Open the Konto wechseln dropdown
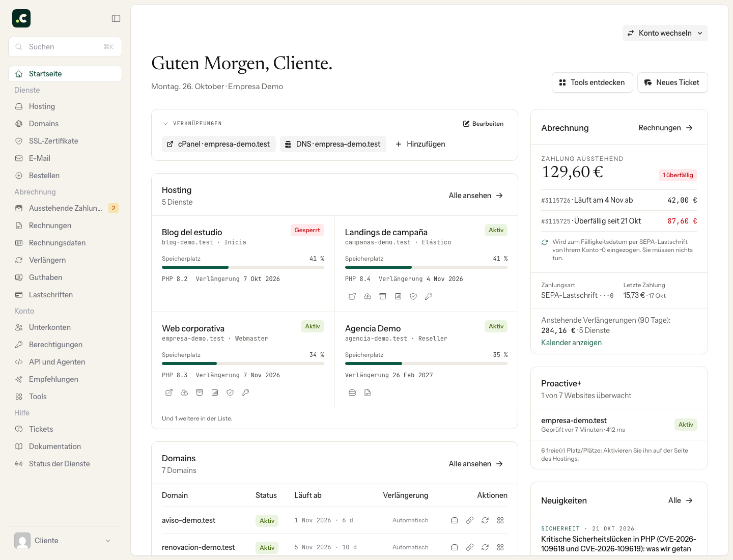Screen dimensions: 733x560 point(665,33)
